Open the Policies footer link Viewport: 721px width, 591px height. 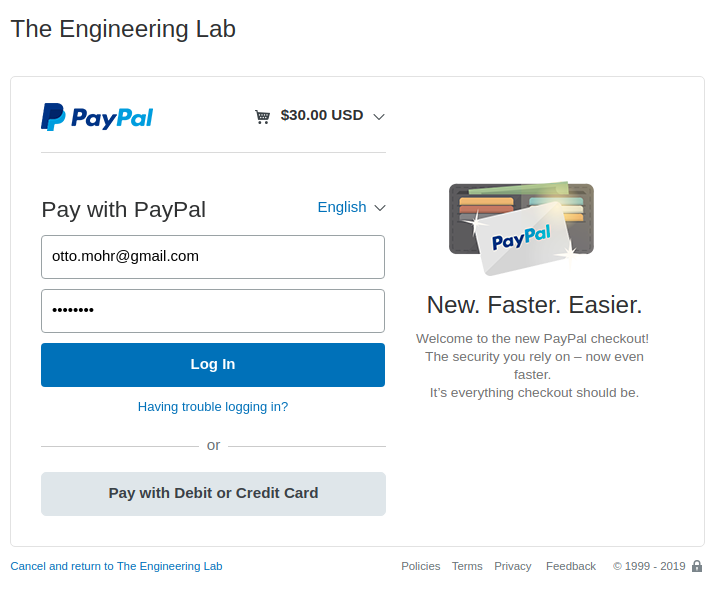(x=421, y=566)
